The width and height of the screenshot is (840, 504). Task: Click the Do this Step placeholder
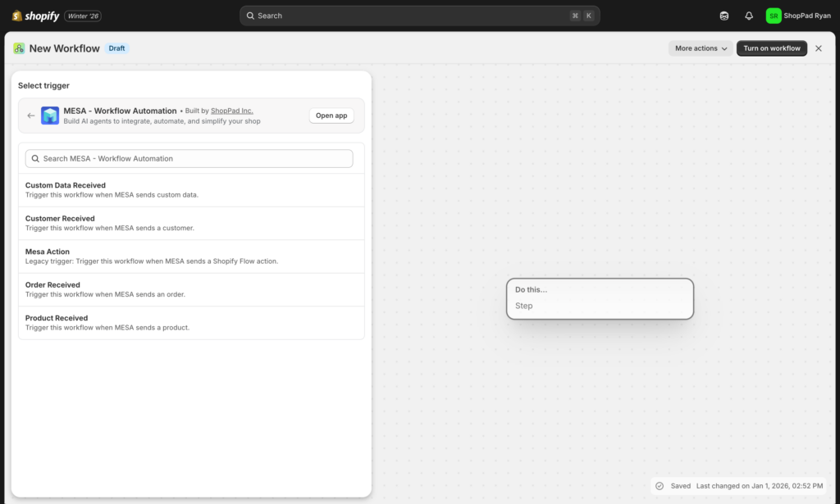pos(600,298)
